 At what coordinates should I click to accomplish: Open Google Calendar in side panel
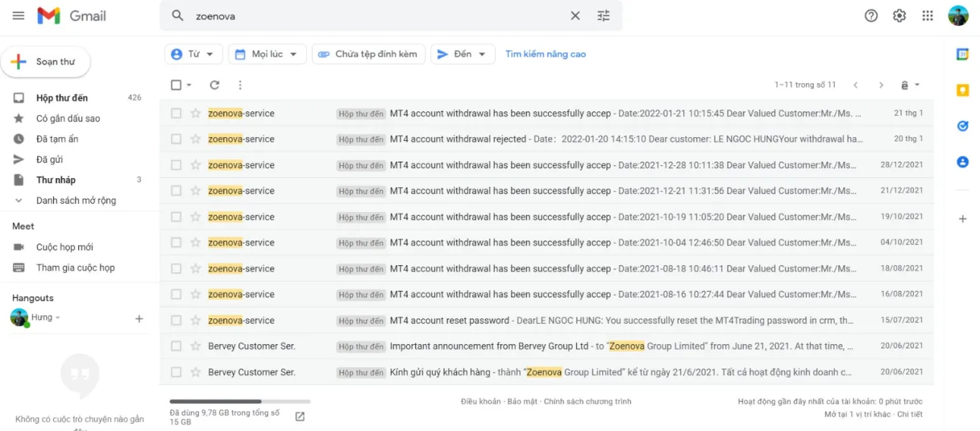pyautogui.click(x=963, y=55)
